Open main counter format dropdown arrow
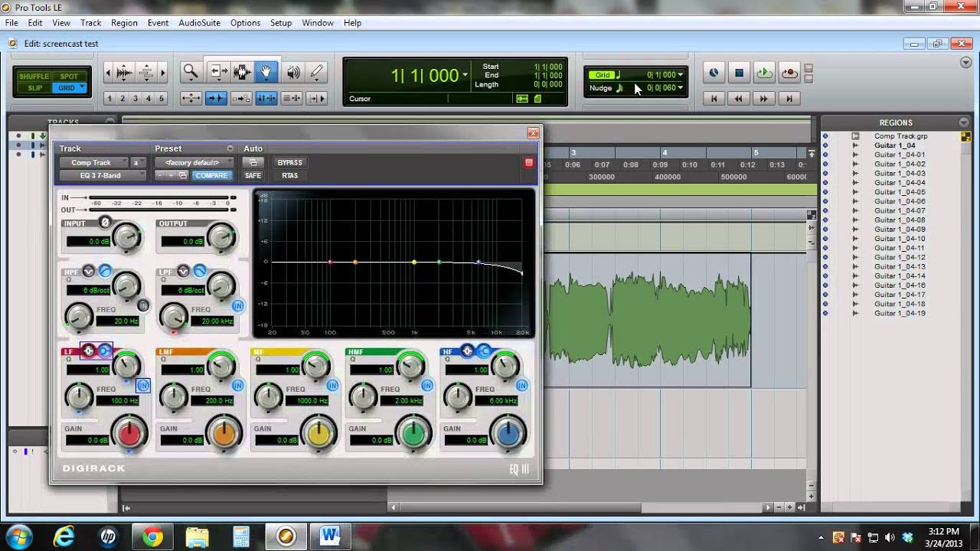Viewport: 980px width, 551px height. tap(465, 75)
